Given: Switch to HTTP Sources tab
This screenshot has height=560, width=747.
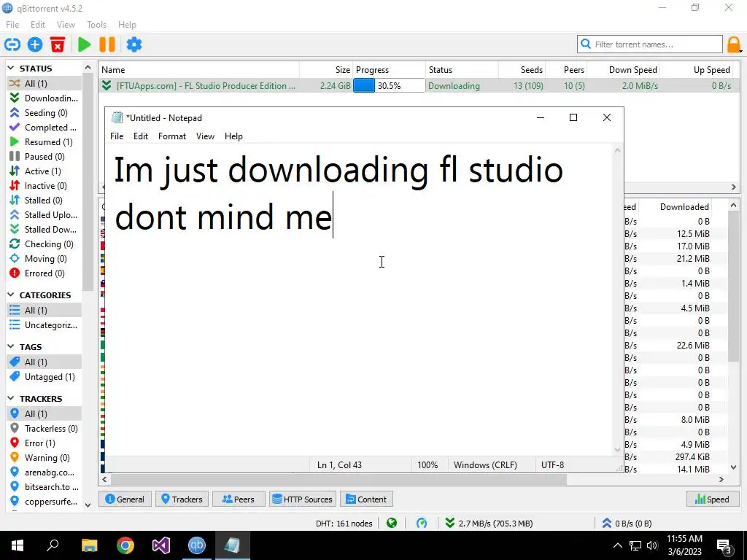Looking at the screenshot, I should coord(302,499).
